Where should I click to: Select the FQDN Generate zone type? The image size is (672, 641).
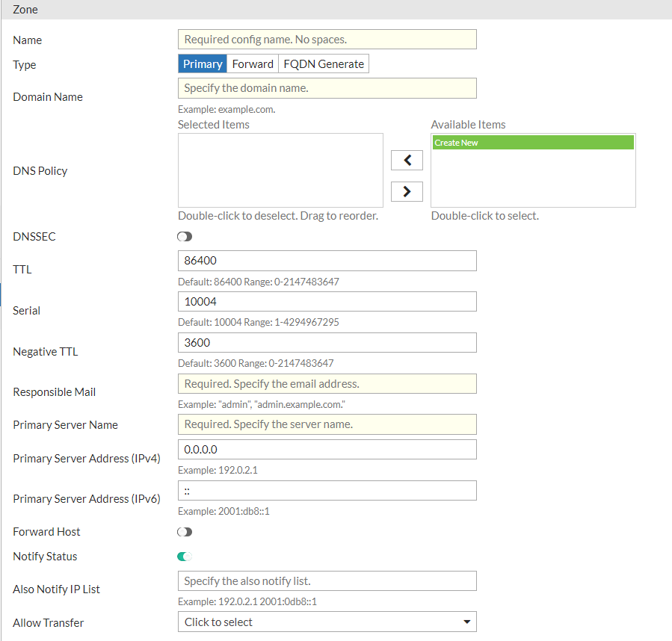coord(323,64)
